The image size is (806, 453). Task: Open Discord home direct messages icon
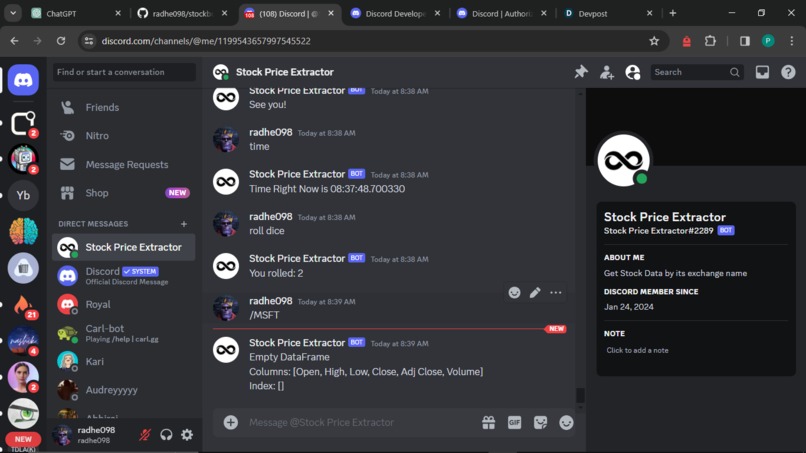pyautogui.click(x=23, y=80)
